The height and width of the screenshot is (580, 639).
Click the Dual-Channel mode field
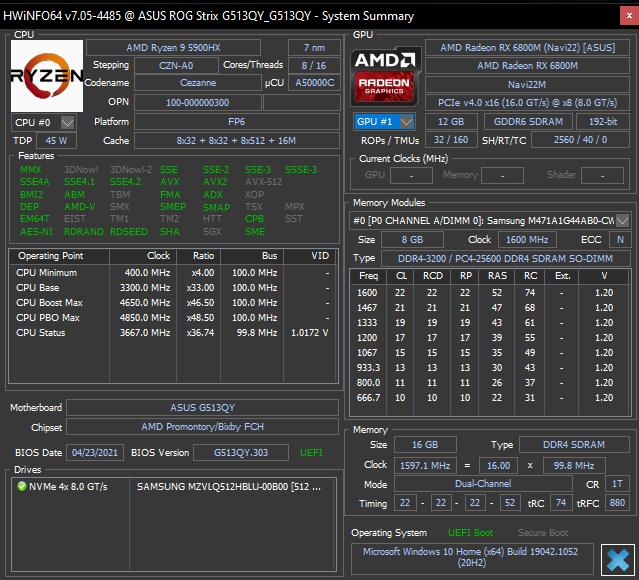tap(483, 484)
